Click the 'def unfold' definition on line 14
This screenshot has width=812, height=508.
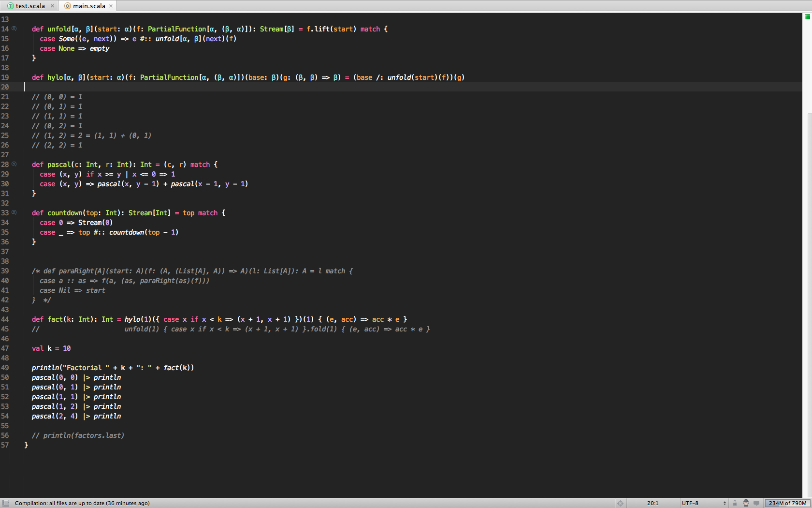click(x=209, y=29)
